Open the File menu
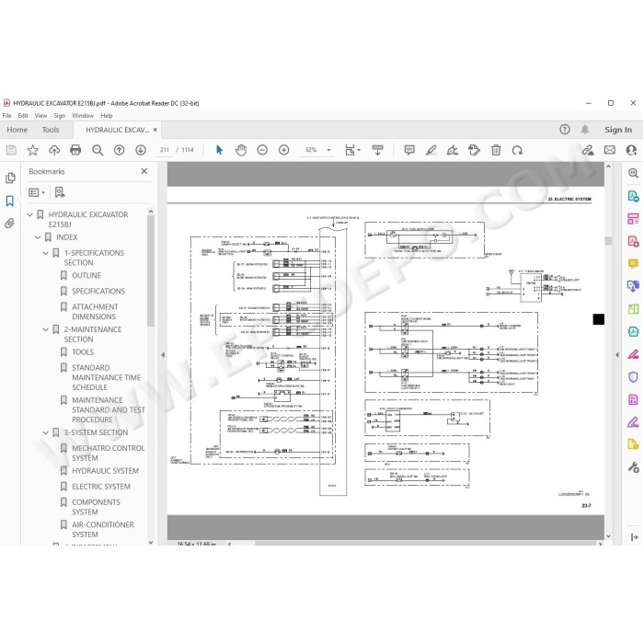The height and width of the screenshot is (644, 644). coord(7,116)
